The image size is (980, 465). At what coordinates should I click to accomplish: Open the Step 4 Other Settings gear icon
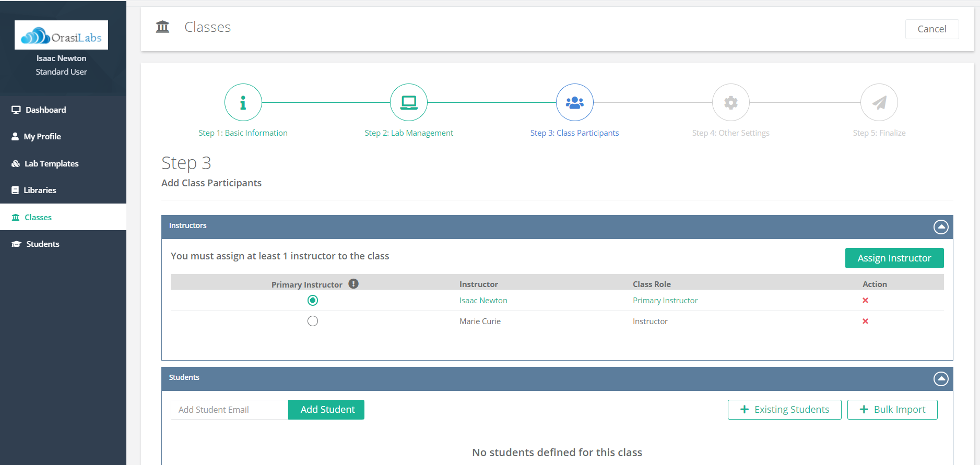pyautogui.click(x=731, y=102)
